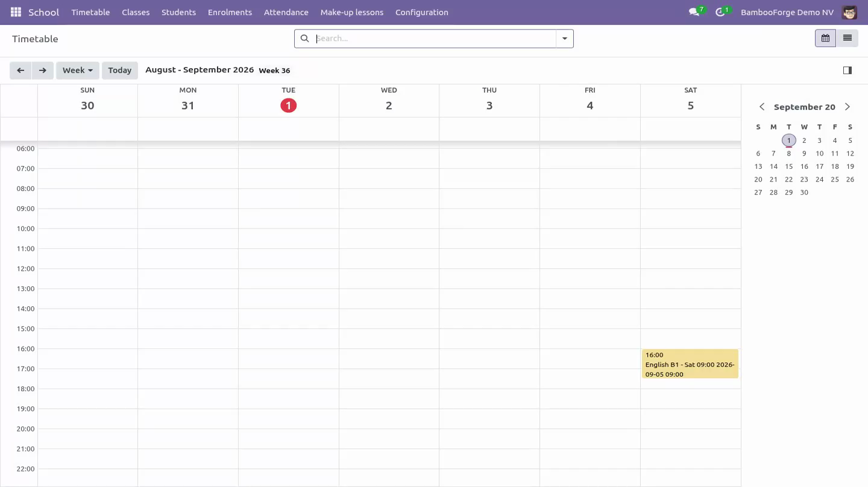
Task: Select the Friday 4 column header
Action: pyautogui.click(x=590, y=100)
